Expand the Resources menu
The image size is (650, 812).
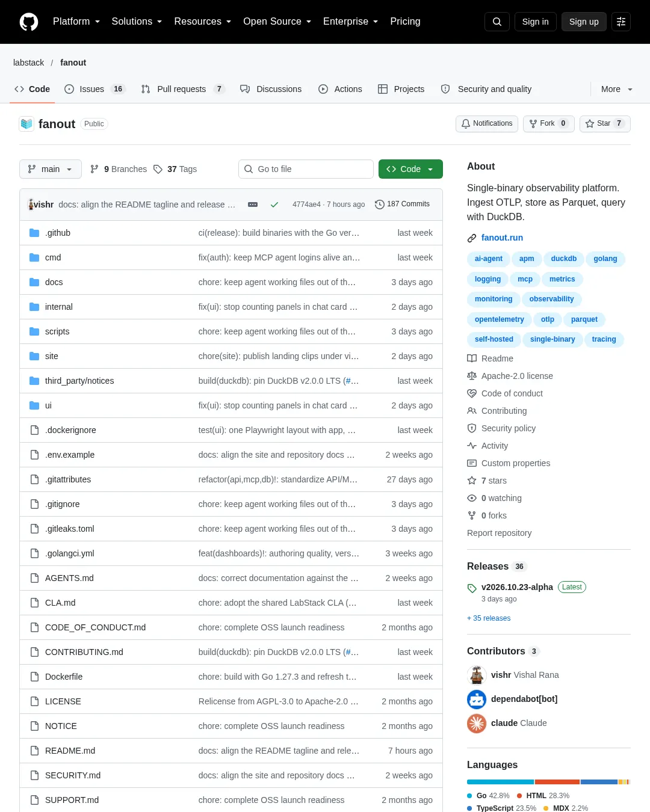point(203,22)
